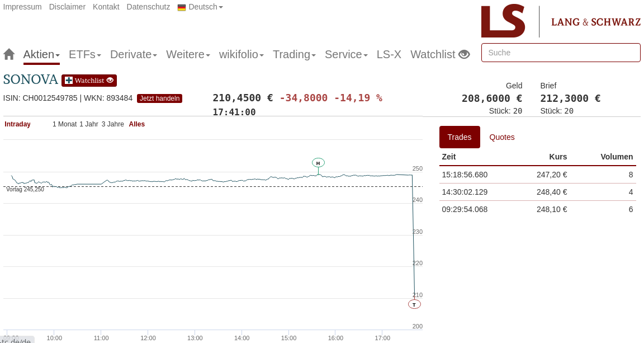
Task: Click the -14,19 % change value
Action: (358, 98)
